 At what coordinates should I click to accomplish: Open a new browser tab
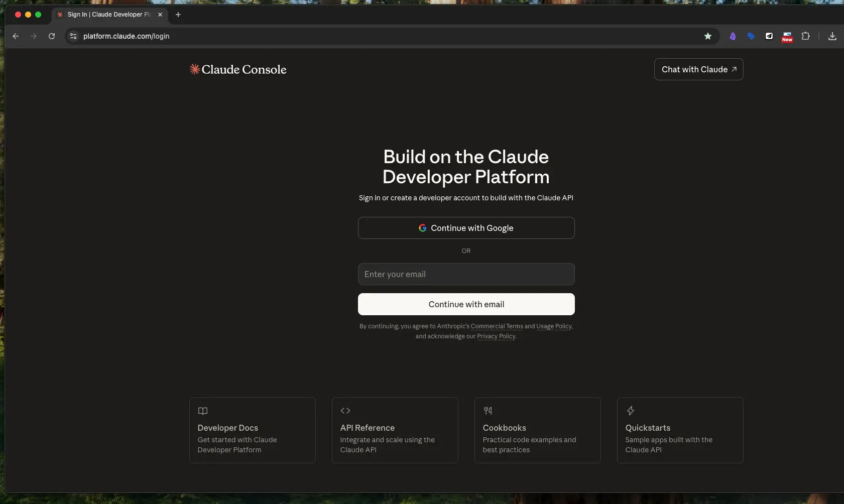[x=178, y=15]
